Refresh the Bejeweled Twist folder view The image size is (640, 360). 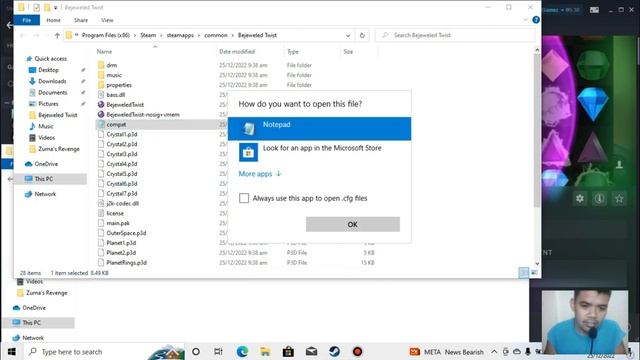362,36
